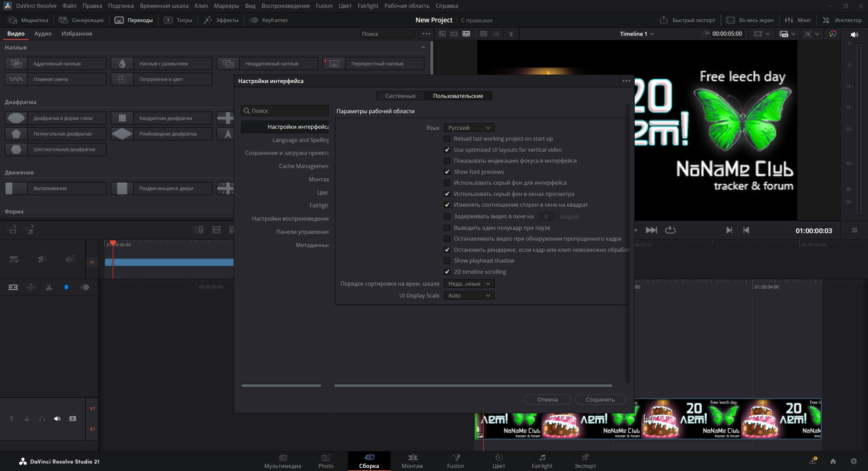
Task: Open the Инспектор inspector panel
Action: coord(842,20)
